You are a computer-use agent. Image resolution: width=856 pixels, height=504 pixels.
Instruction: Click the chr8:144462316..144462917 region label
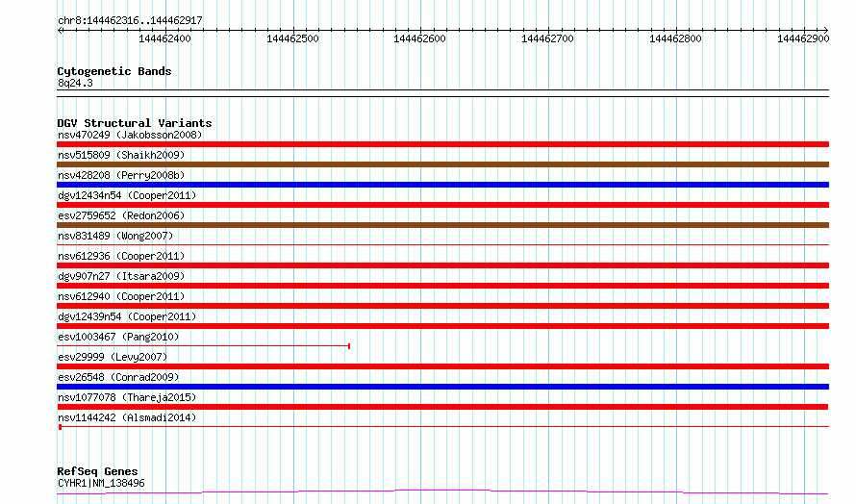point(130,21)
